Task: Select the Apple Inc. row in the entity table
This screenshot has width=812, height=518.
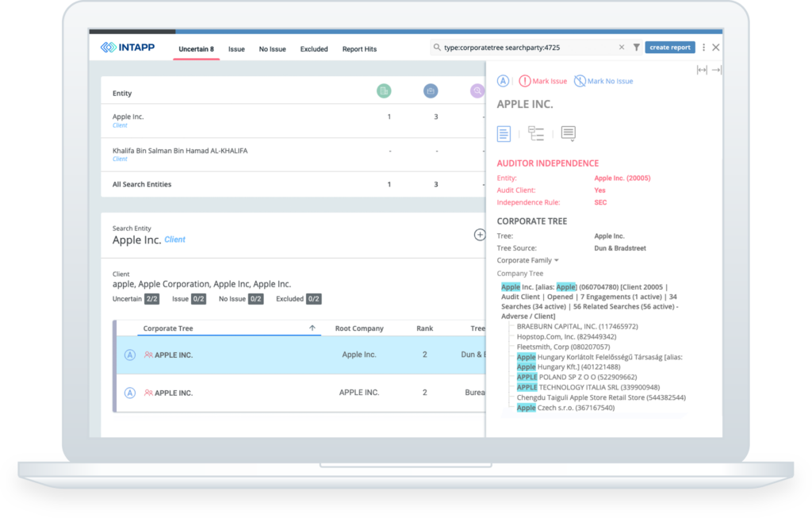Action: [x=293, y=121]
